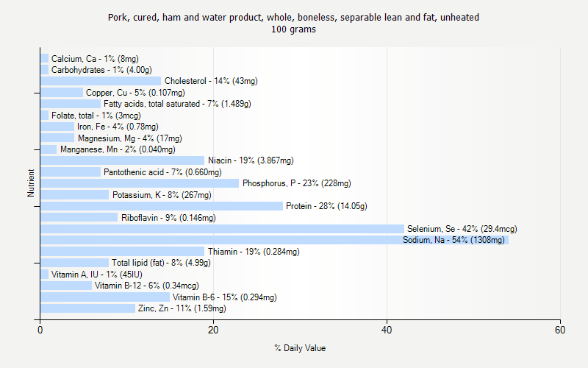Click the Pantothenic acid label
The image size is (588, 368).
coord(162,172)
